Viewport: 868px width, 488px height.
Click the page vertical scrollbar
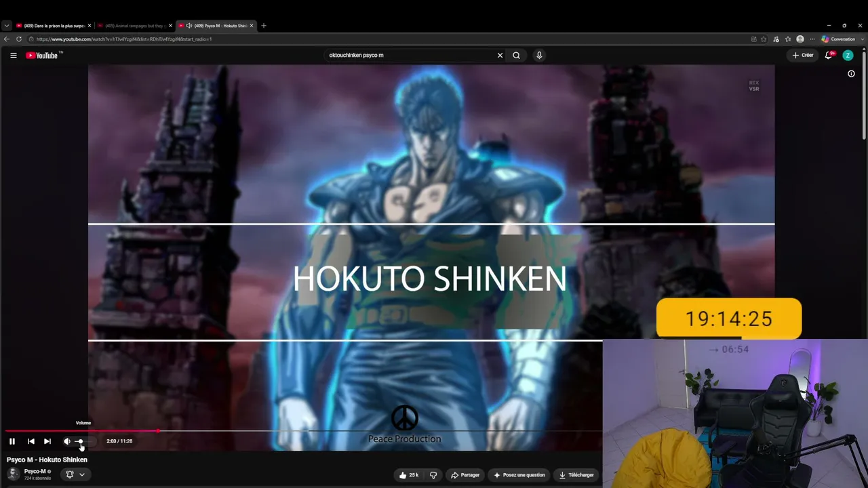[865, 95]
